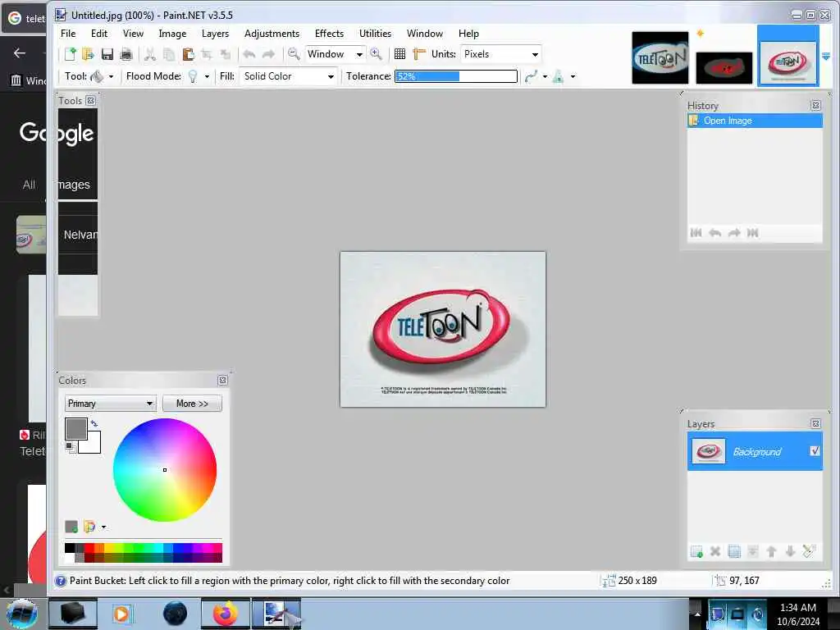Zoom out with the magnifier minus icon

[294, 54]
